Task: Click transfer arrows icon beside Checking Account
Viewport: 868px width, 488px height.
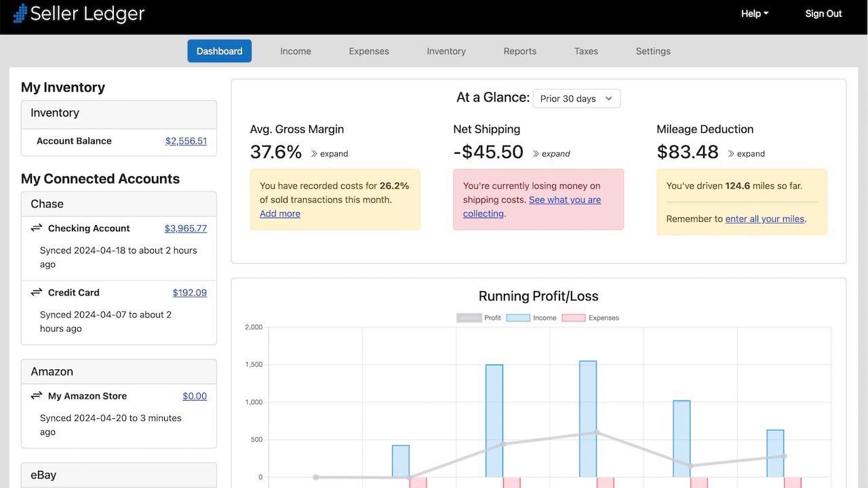Action: click(x=37, y=228)
